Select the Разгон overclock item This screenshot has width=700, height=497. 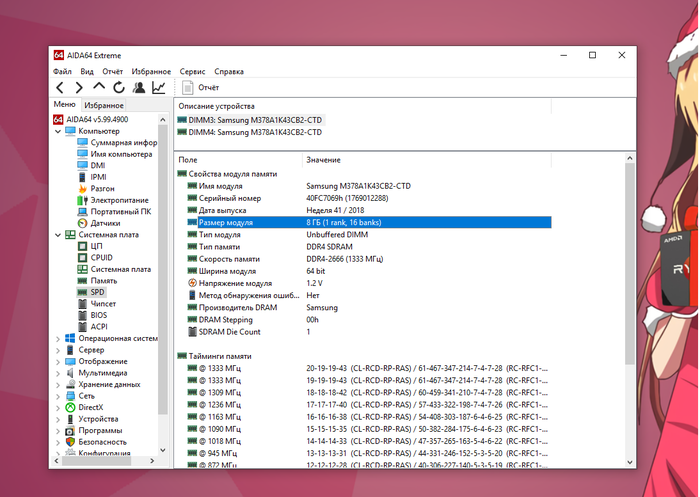click(102, 188)
